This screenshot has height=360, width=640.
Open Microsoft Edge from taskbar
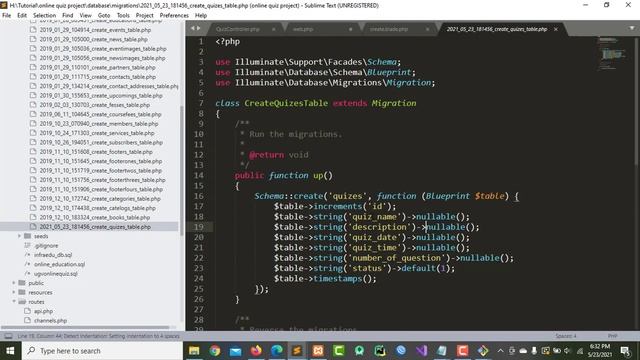point(277,351)
